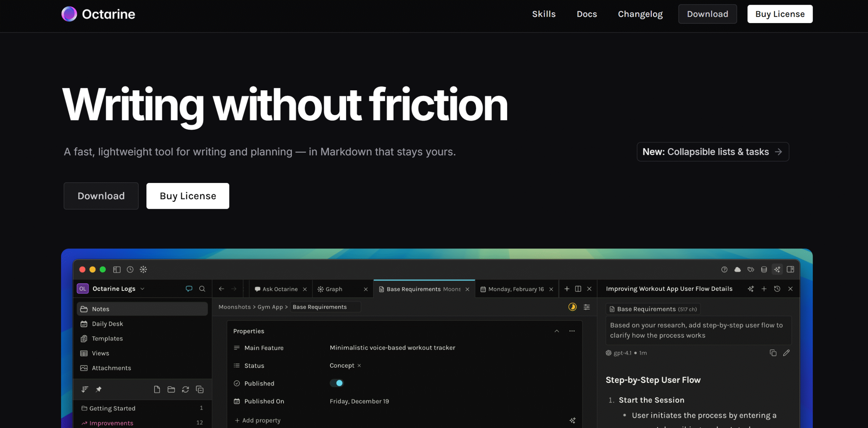
Task: Open Views in the sidebar
Action: pos(142,353)
